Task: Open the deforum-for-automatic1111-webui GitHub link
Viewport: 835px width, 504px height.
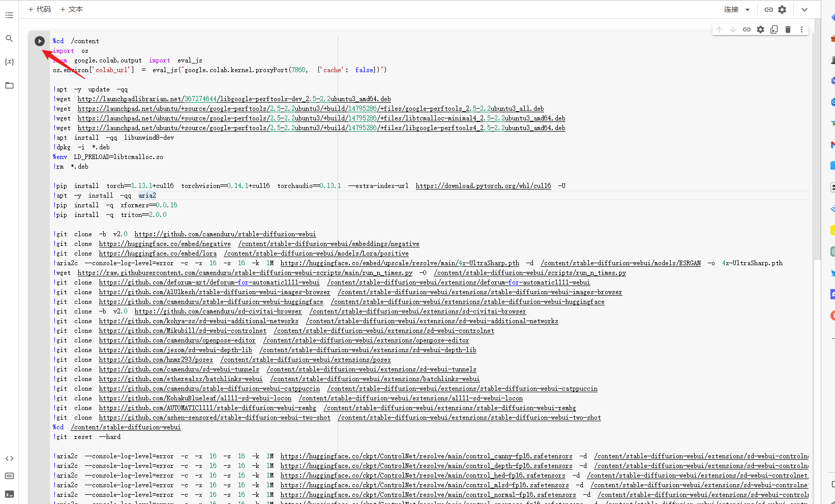Action: [x=209, y=282]
